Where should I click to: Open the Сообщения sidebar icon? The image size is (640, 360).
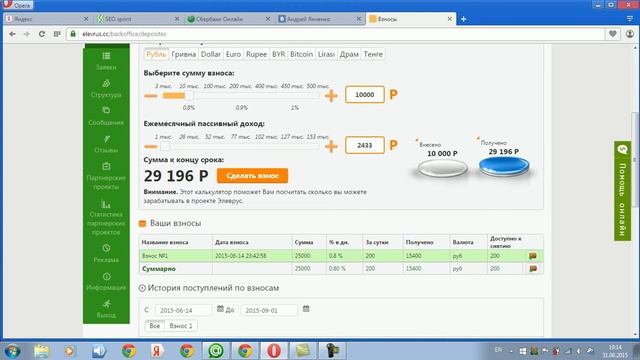click(106, 110)
